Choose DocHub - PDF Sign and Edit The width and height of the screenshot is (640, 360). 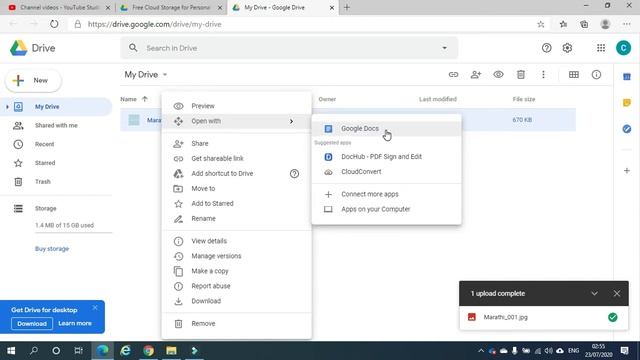pos(386,157)
